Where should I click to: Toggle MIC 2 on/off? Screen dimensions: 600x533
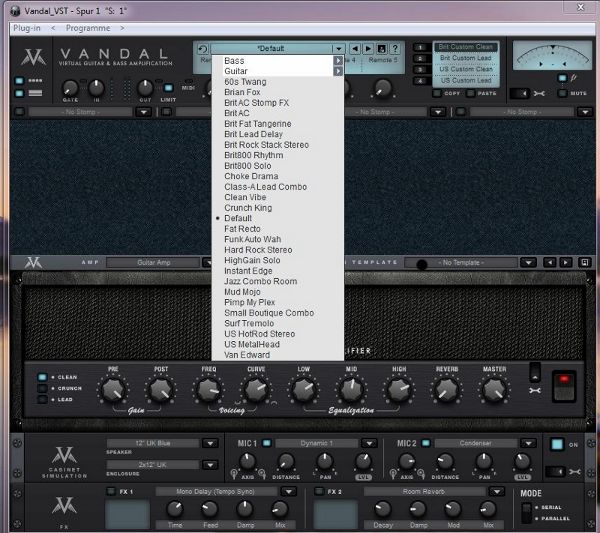tap(426, 443)
